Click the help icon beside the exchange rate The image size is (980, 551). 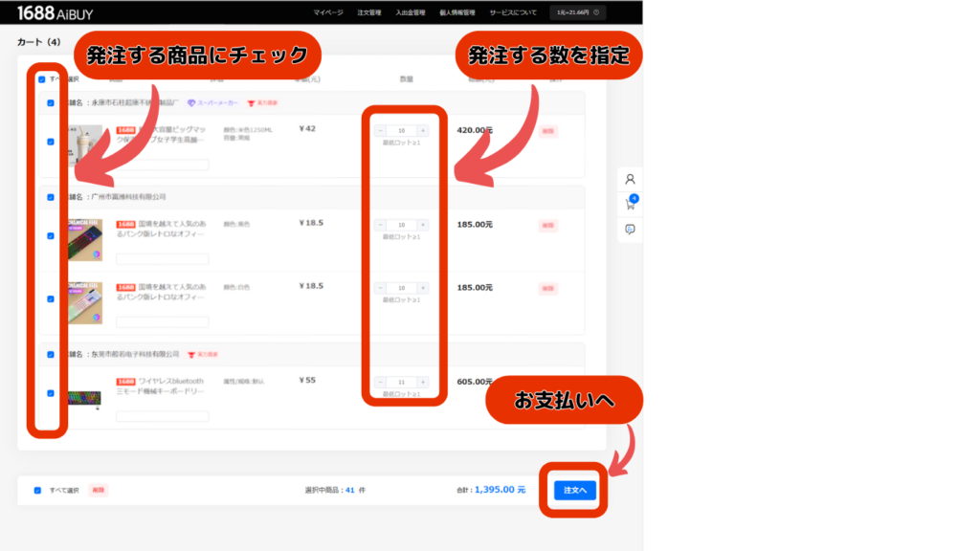(597, 12)
